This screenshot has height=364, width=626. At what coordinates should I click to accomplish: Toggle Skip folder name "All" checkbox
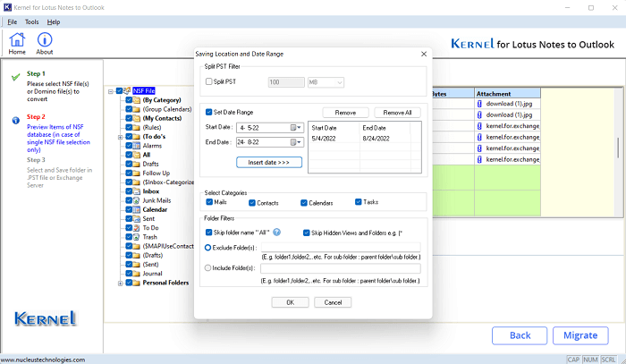pyautogui.click(x=208, y=233)
